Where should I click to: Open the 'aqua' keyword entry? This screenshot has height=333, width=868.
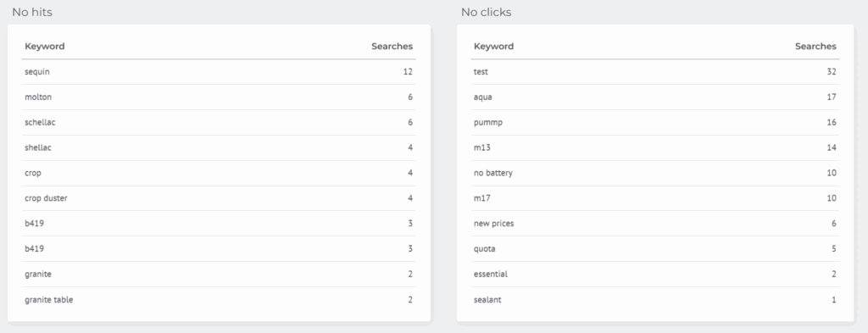[482, 97]
